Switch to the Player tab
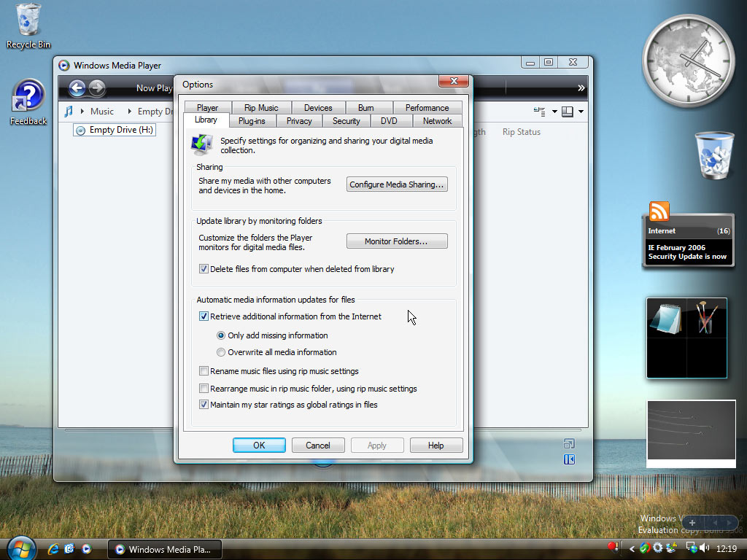The image size is (747, 560). tap(208, 108)
